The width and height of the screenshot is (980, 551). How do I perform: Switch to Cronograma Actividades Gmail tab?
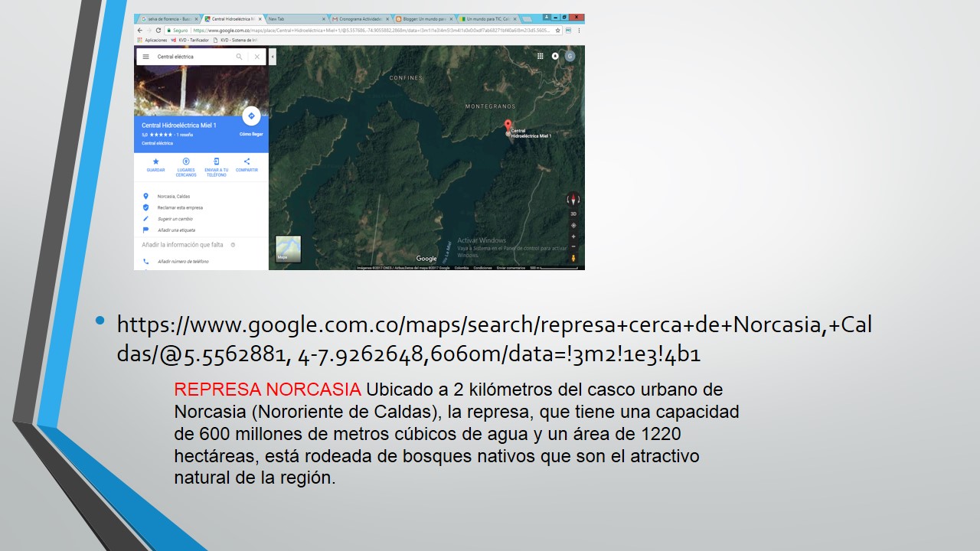click(x=359, y=18)
